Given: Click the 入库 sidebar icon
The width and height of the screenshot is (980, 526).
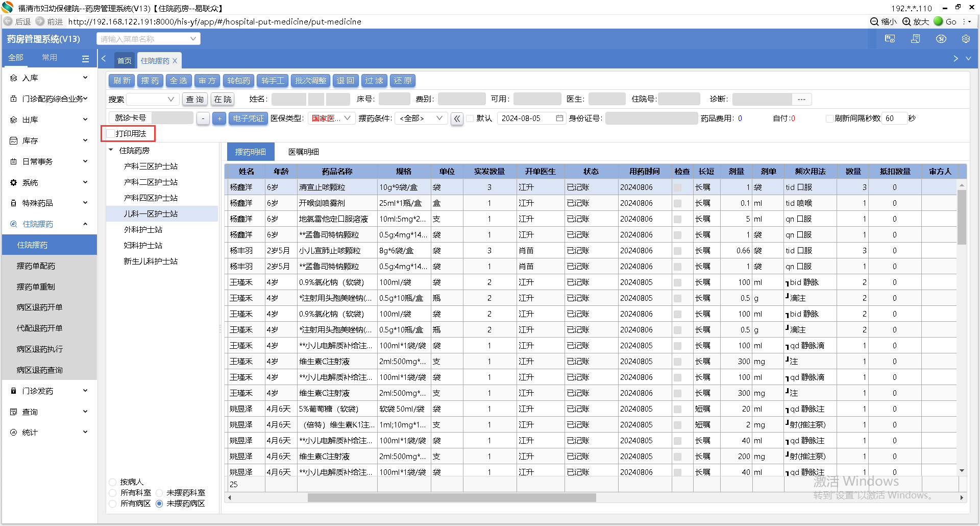Looking at the screenshot, I should (13, 78).
